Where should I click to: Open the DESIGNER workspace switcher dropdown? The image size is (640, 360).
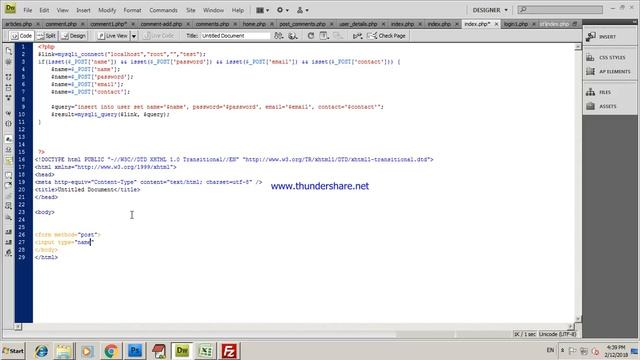coord(490,10)
